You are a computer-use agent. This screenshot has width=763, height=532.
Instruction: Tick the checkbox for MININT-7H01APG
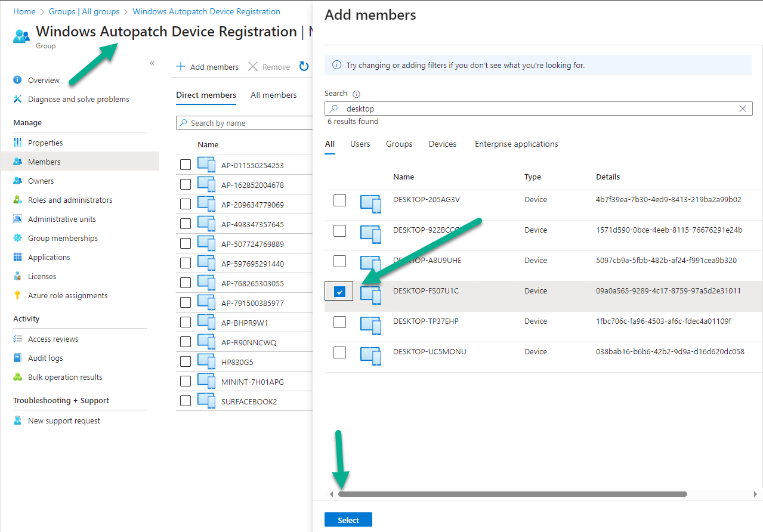pos(186,381)
